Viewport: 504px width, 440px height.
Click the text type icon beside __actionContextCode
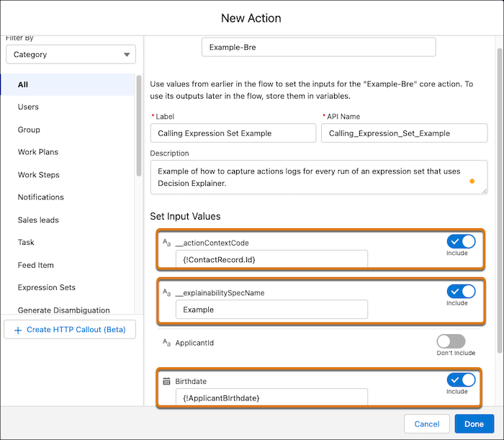[x=166, y=243]
